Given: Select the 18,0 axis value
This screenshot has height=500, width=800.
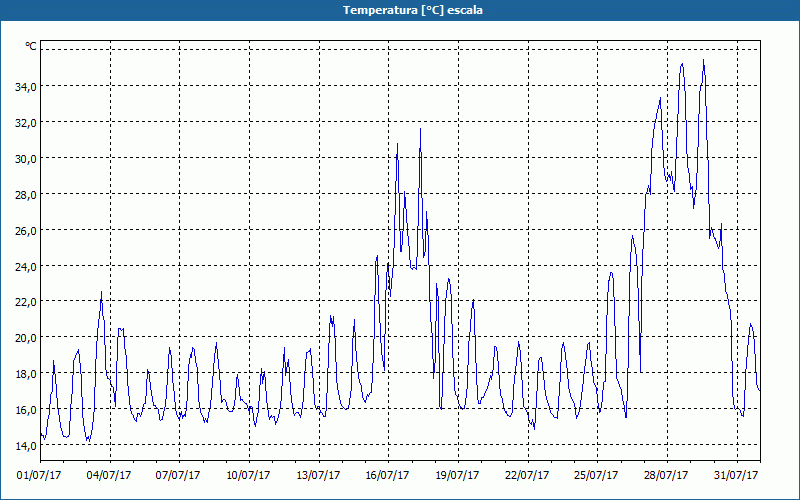Looking at the screenshot, I should (26, 373).
